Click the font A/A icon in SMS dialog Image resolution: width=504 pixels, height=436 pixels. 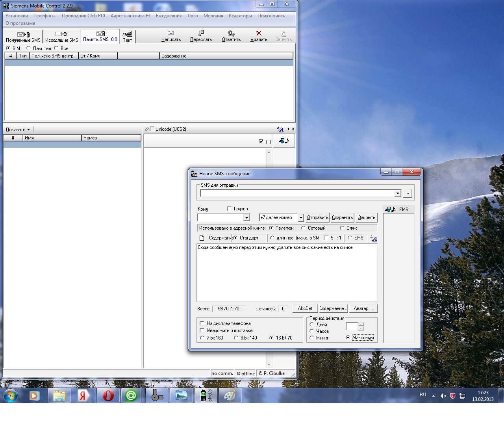click(x=373, y=238)
